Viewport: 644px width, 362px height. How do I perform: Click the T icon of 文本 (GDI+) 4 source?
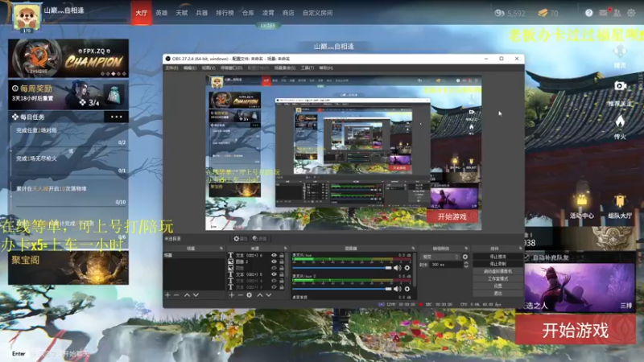pos(230,281)
